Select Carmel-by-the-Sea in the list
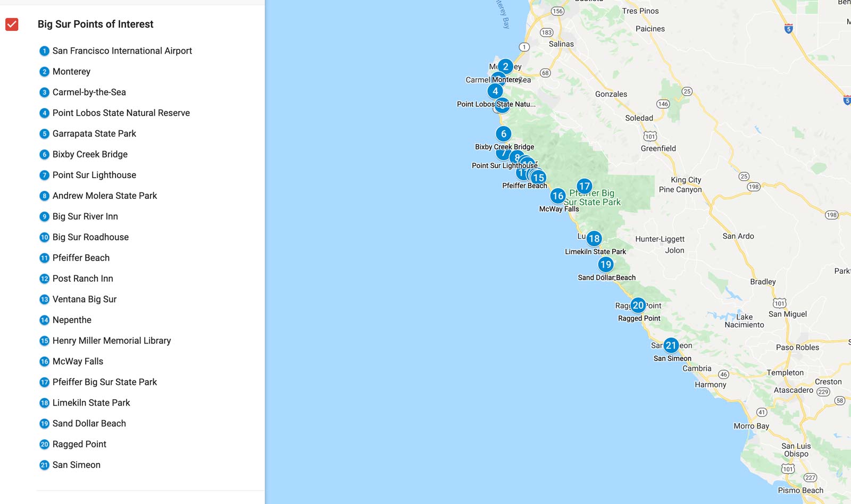Screen dimensions: 851x504 coord(89,93)
